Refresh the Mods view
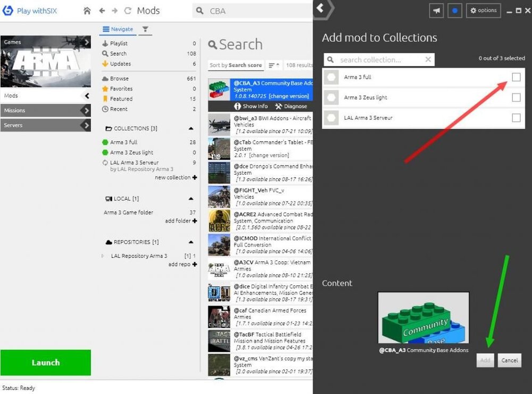Screen dimensions: 532x394 128,11
